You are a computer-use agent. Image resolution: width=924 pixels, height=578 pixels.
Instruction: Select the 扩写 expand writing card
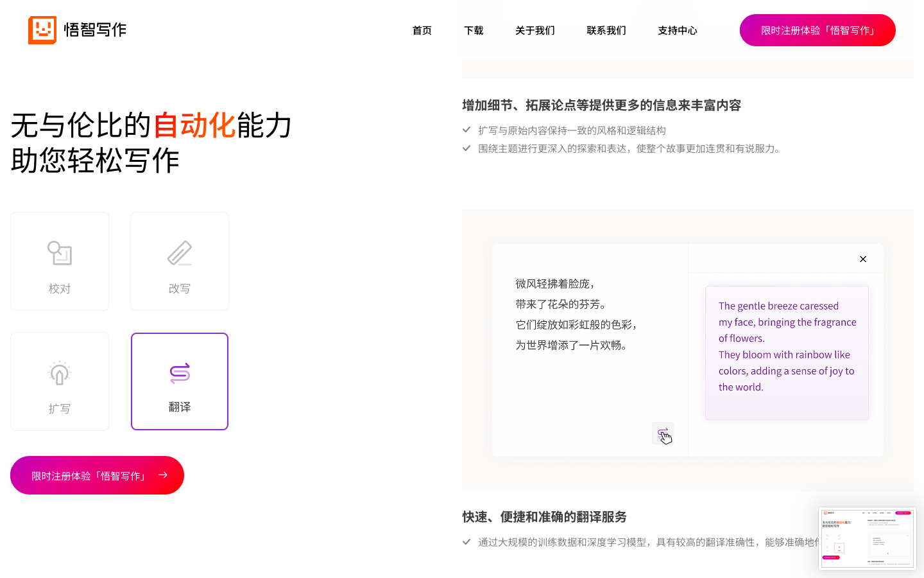point(60,381)
